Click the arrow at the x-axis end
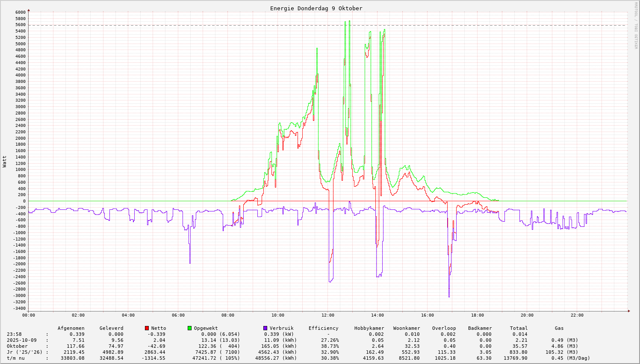 [x=628, y=311]
